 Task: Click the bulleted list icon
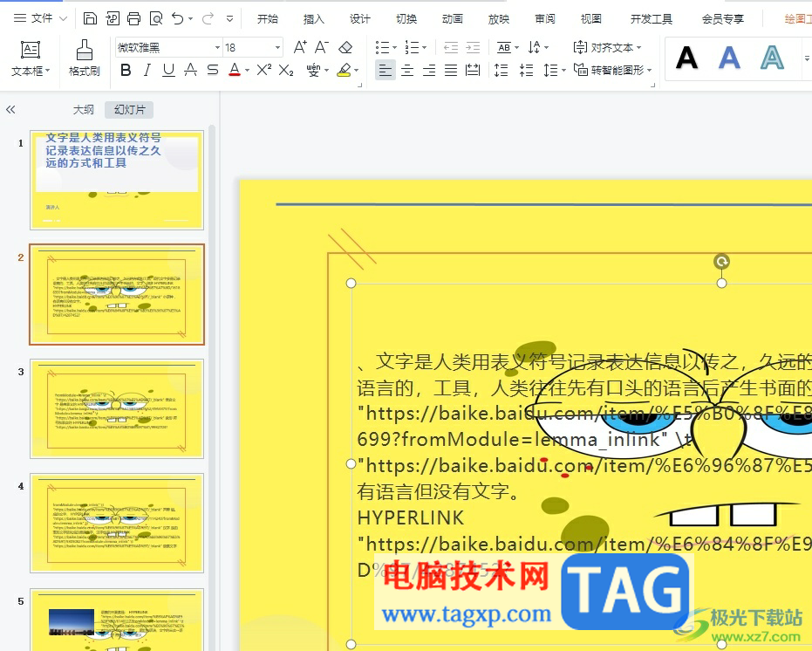pyautogui.click(x=382, y=48)
